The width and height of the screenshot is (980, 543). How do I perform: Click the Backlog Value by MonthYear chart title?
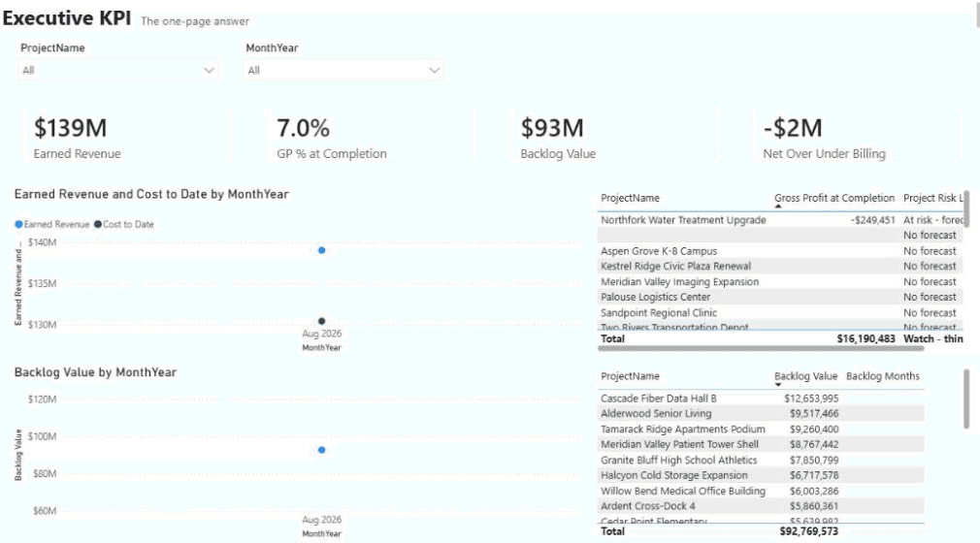pyautogui.click(x=96, y=372)
